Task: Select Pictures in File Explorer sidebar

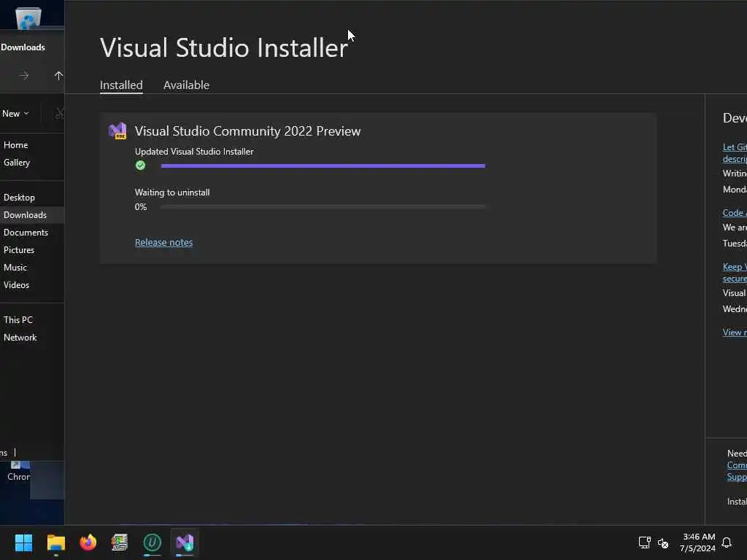Action: [x=32, y=250]
